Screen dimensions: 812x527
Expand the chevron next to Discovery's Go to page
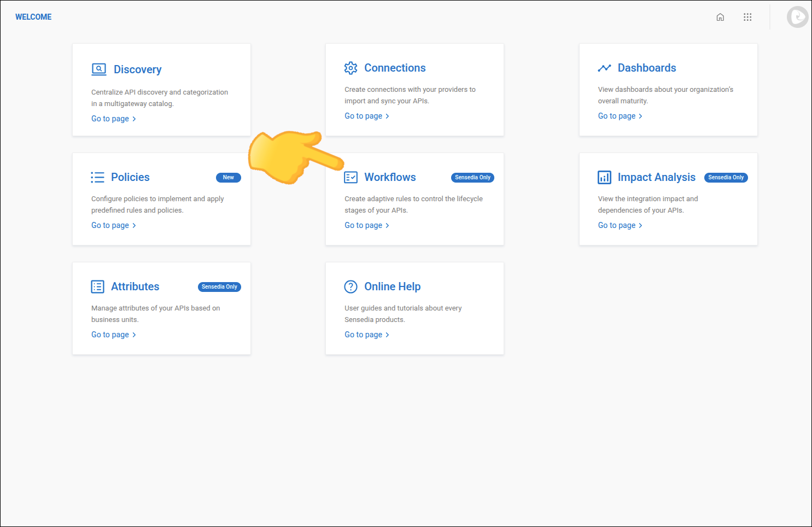(135, 118)
